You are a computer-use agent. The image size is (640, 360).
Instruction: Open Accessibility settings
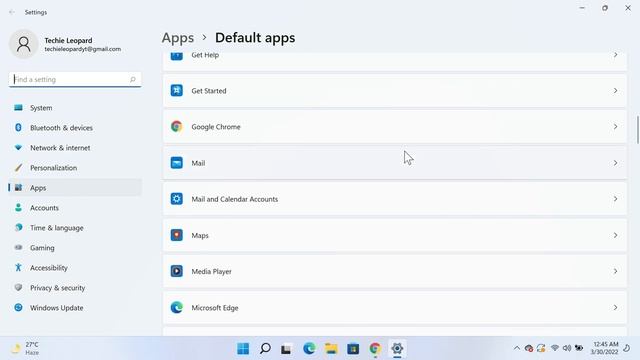(75, 268)
